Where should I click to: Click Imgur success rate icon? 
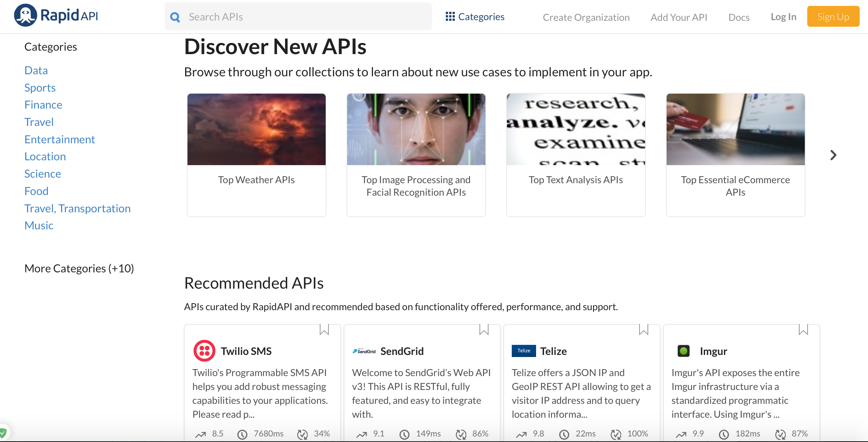click(781, 434)
